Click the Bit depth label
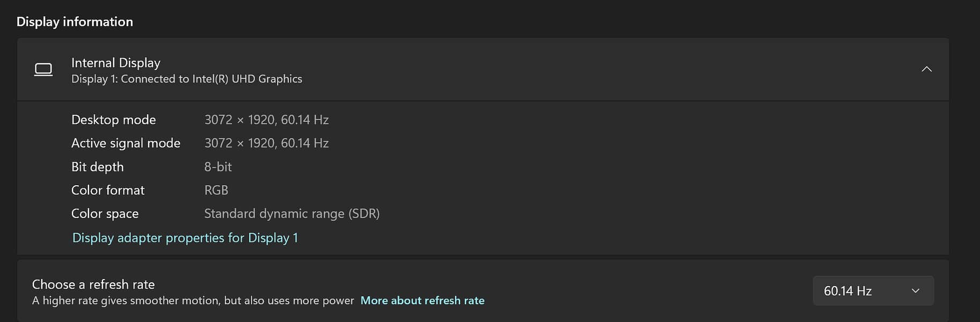 pyautogui.click(x=98, y=167)
